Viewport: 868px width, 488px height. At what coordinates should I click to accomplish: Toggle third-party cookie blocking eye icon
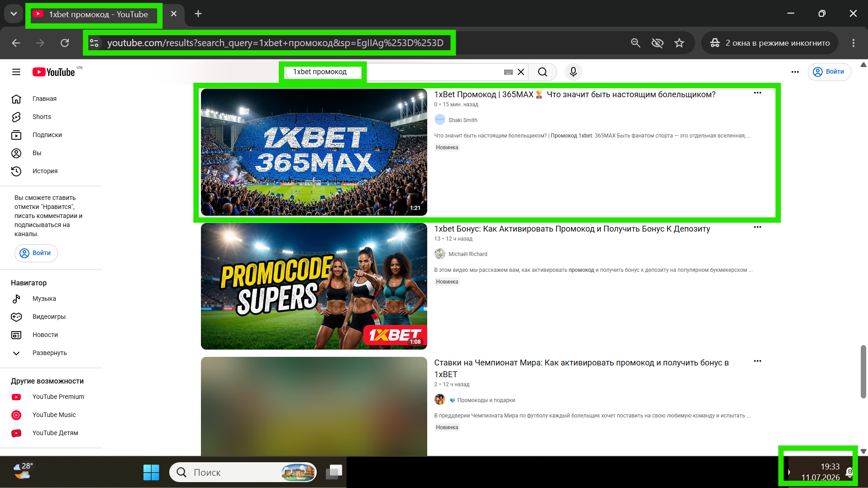tap(658, 43)
